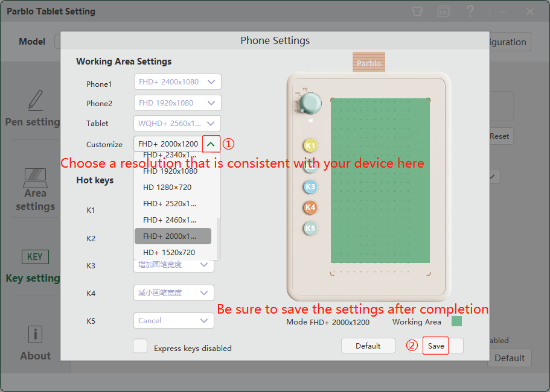Click the "Working Area Settings" heading
The height and width of the screenshot is (392, 550).
click(x=124, y=62)
